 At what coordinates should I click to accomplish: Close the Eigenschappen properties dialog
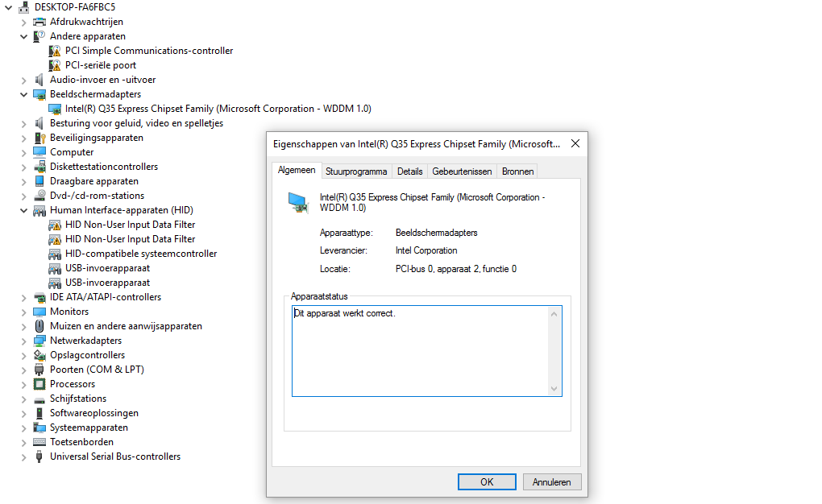tap(575, 143)
